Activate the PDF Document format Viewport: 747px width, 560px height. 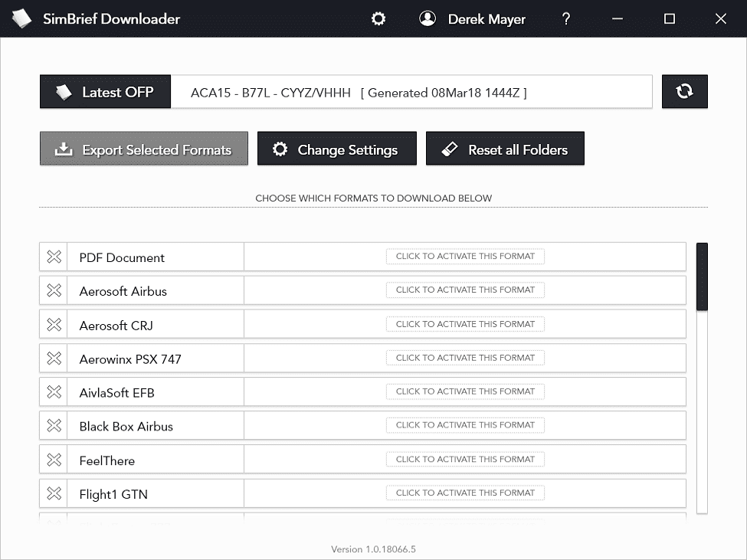click(x=465, y=257)
